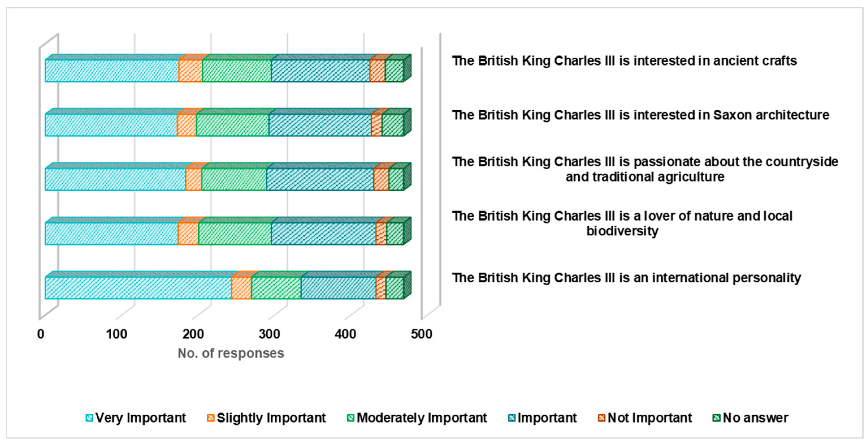The image size is (868, 445).
Task: Click the 'ancient crafts' category label
Action: (x=624, y=61)
